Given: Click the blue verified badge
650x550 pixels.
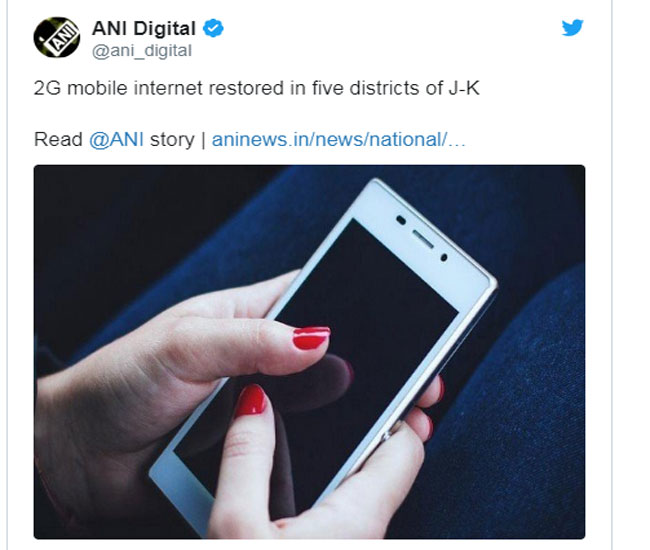Looking at the screenshot, I should 213,28.
